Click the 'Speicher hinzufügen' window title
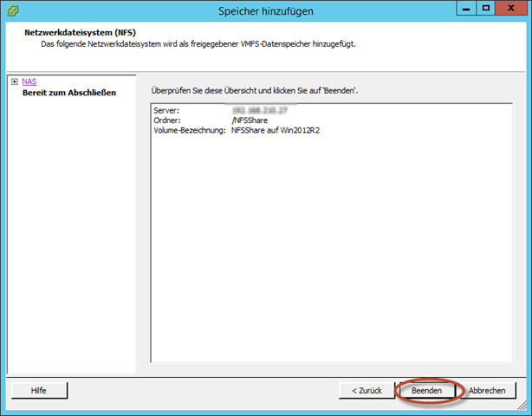This screenshot has height=416, width=532. (266, 11)
